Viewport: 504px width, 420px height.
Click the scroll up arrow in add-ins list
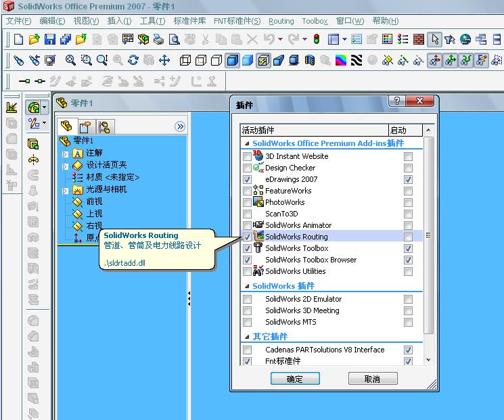tap(428, 130)
